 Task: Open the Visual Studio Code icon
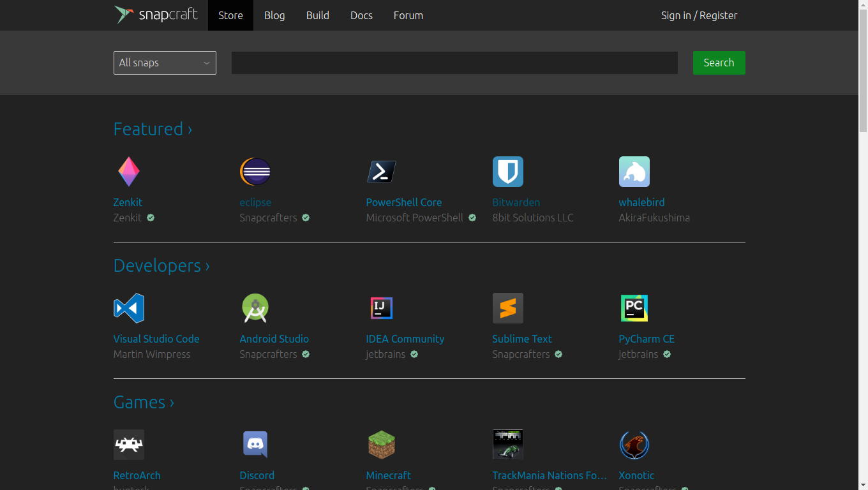pos(128,308)
